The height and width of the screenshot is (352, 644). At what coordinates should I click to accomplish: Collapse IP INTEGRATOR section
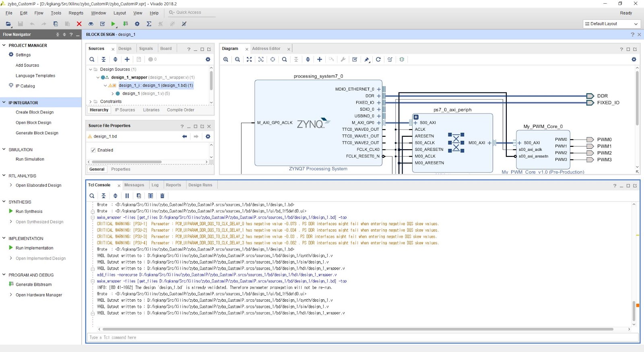pyautogui.click(x=4, y=103)
